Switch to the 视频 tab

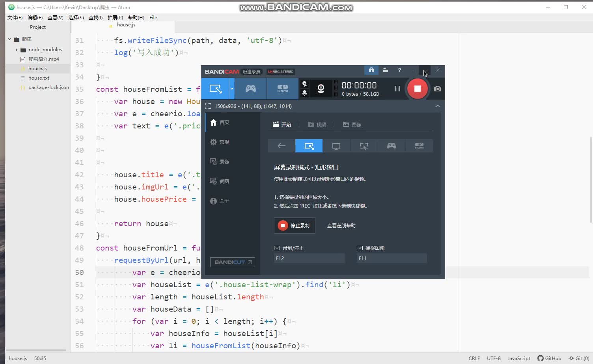pyautogui.click(x=317, y=124)
